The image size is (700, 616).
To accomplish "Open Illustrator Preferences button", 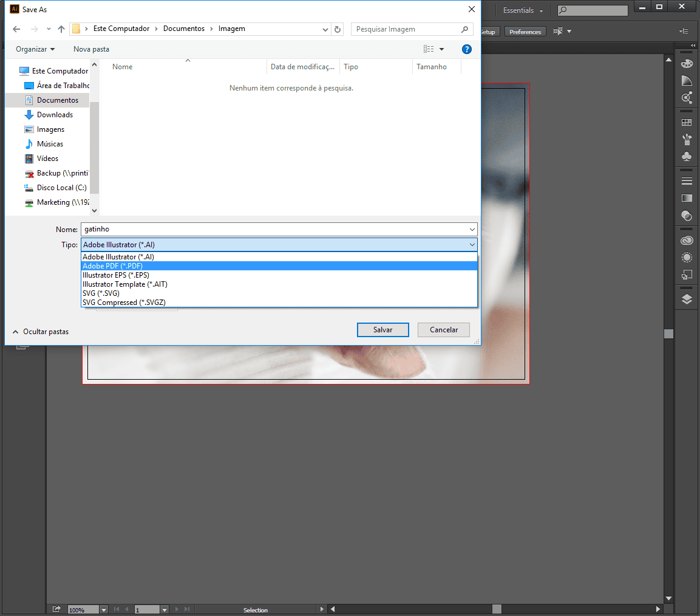I will pos(525,32).
